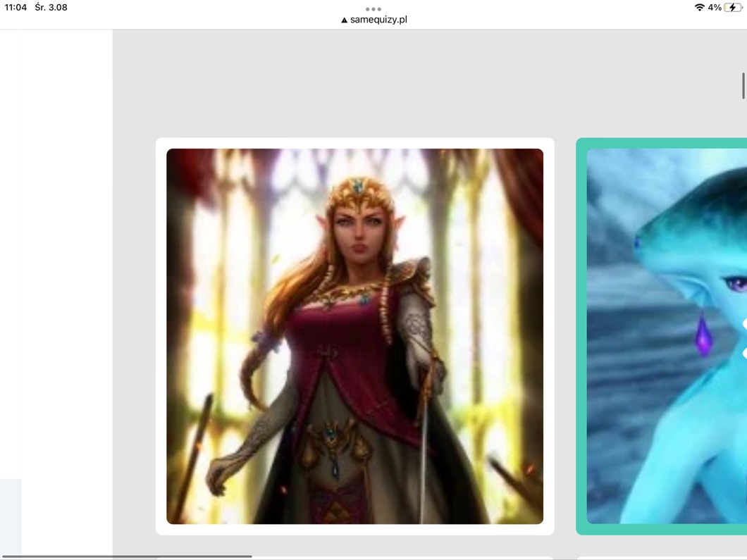
Task: Click the teal border of the selected card
Action: click(581, 336)
